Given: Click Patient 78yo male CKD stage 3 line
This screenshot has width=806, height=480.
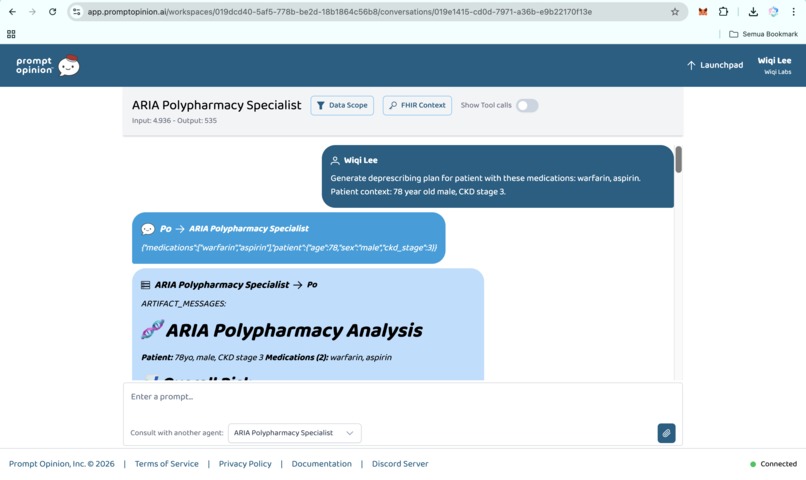Looking at the screenshot, I should 266,357.
